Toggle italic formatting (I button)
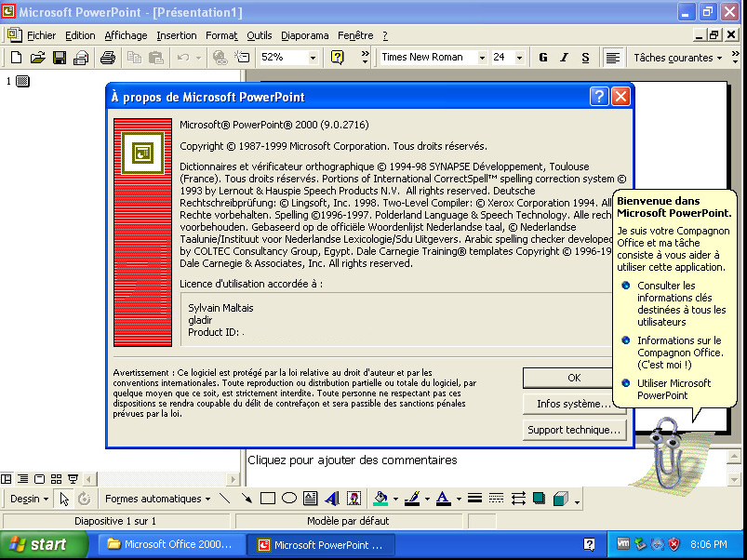Screen dimensions: 747x560 tap(564, 58)
